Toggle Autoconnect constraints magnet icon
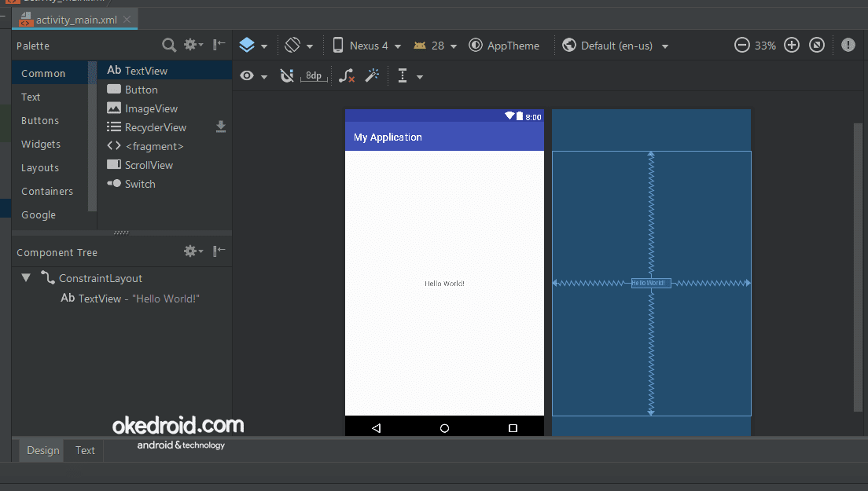The height and width of the screenshot is (491, 868). [x=287, y=75]
